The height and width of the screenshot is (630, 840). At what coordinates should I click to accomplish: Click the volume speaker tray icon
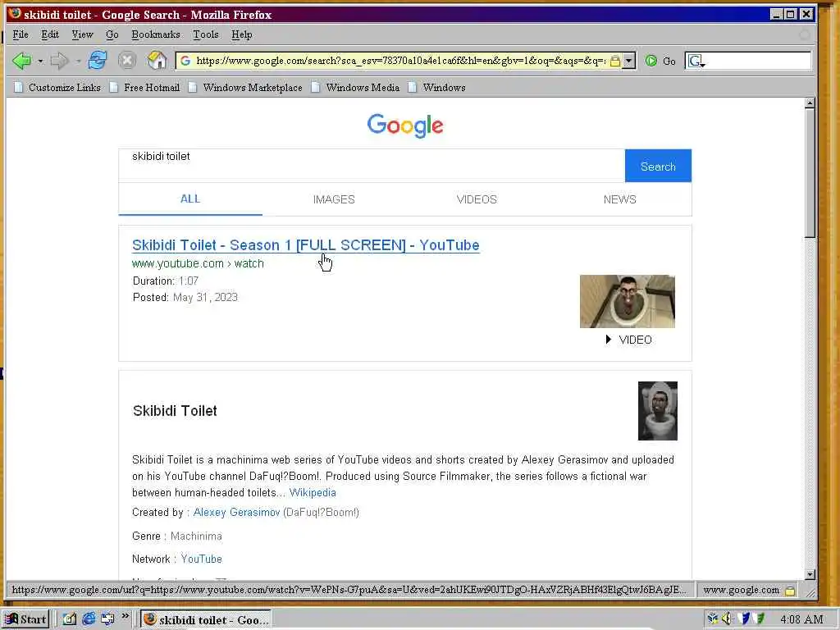coord(727,619)
